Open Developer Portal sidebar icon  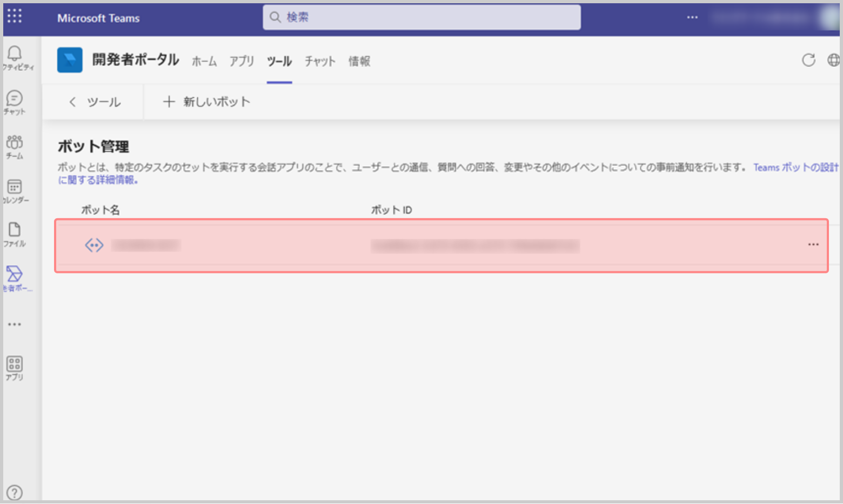click(15, 278)
